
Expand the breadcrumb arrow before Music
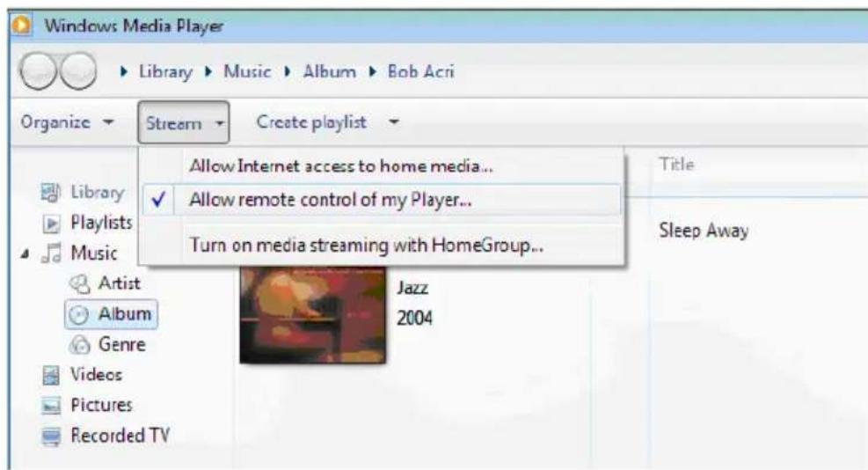coord(208,71)
